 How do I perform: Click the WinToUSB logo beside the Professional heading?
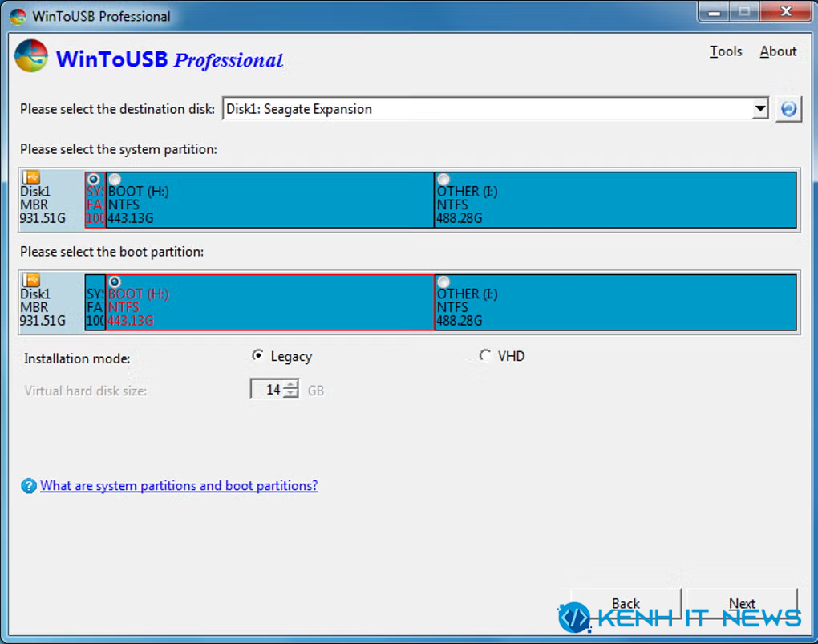tap(31, 56)
